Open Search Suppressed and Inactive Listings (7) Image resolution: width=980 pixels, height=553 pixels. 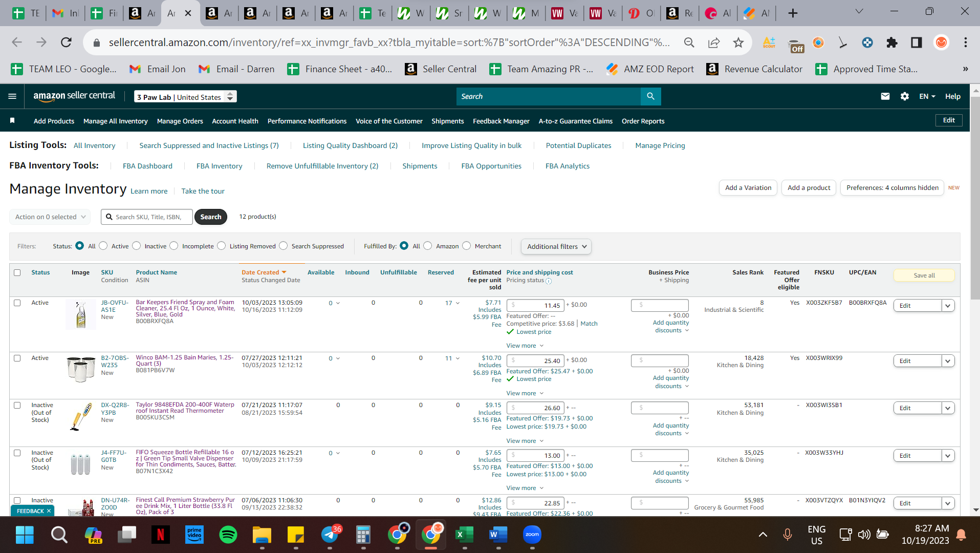(x=209, y=145)
